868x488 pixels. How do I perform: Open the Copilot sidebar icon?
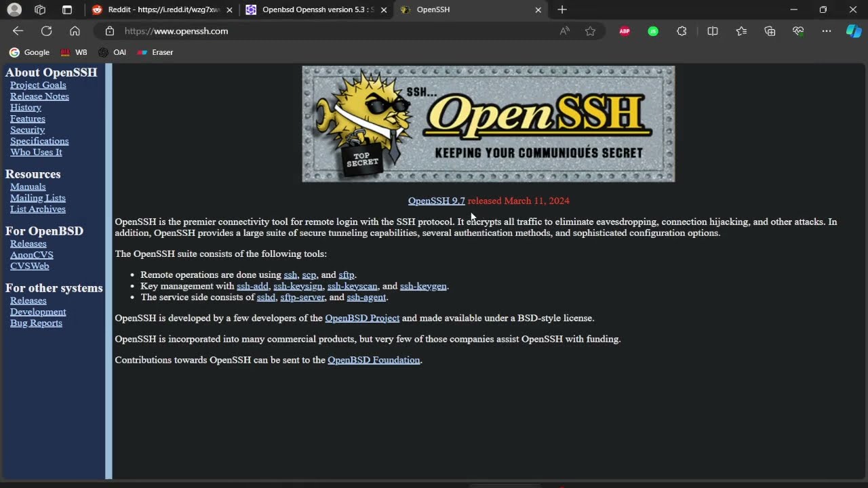pyautogui.click(x=853, y=31)
